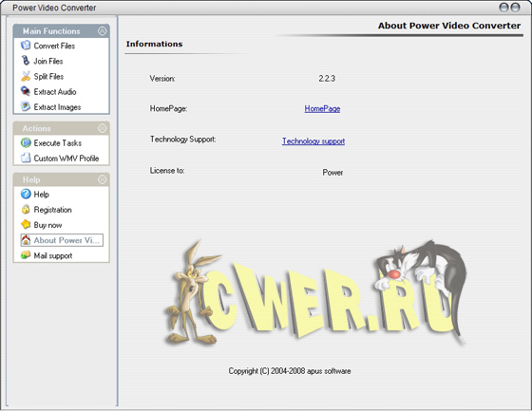Select Extract Images label
532x411 pixels.
[x=57, y=107]
